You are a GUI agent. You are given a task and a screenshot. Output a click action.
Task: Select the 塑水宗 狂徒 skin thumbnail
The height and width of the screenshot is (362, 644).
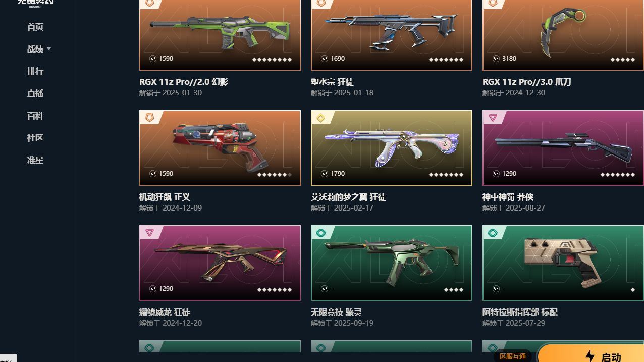(392, 35)
